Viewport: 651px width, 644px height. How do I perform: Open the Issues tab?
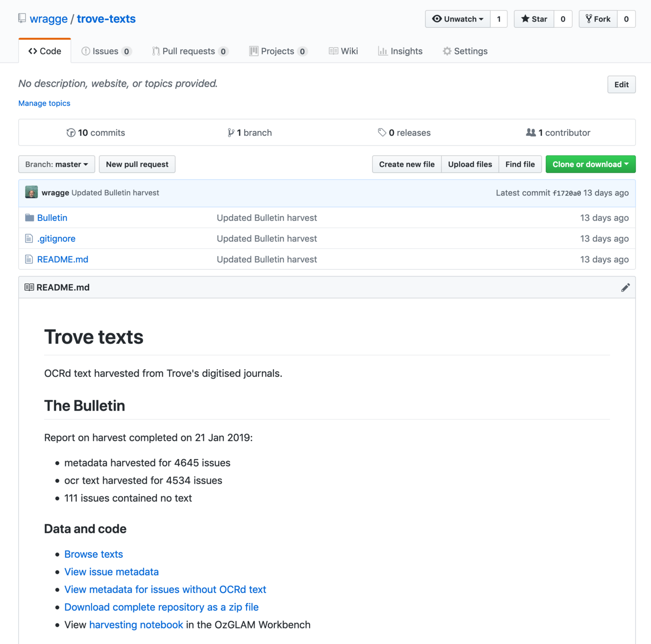(106, 51)
